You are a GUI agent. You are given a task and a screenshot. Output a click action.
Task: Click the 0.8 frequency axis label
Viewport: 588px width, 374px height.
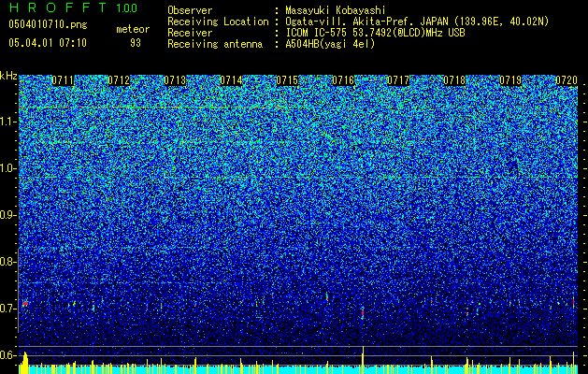tap(8, 262)
